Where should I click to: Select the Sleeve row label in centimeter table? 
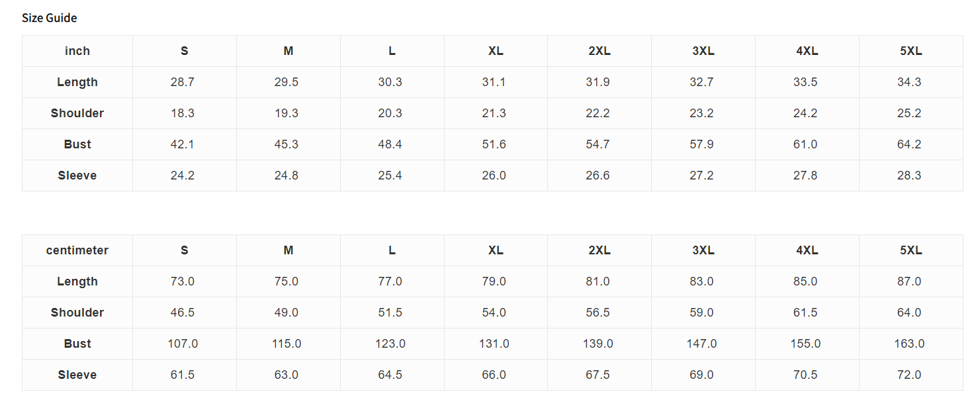point(77,375)
